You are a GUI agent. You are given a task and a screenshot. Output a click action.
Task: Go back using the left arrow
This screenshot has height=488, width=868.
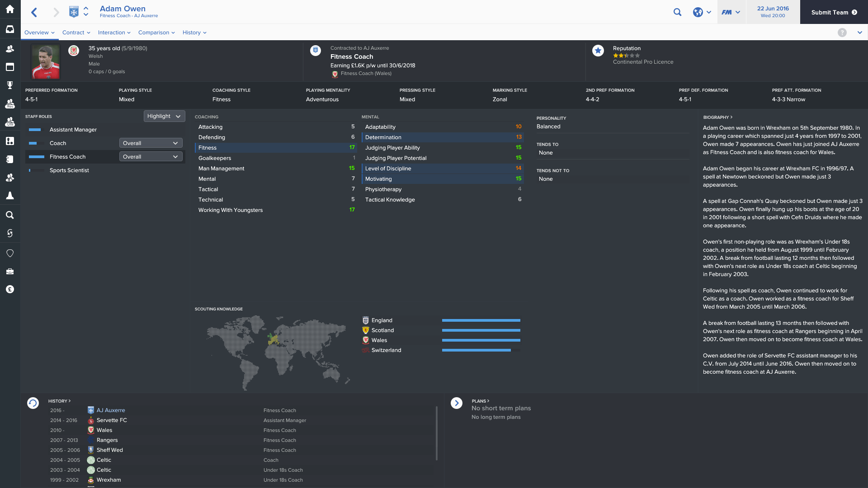[x=34, y=12]
